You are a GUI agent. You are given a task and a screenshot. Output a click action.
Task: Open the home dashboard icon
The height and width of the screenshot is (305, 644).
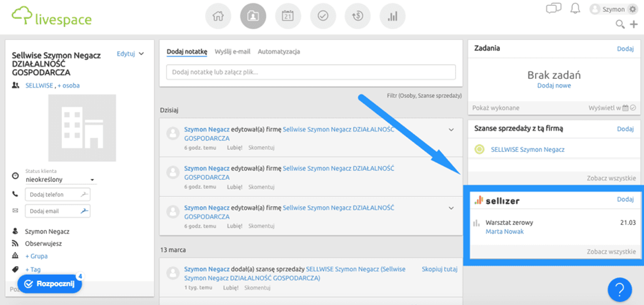tap(218, 16)
